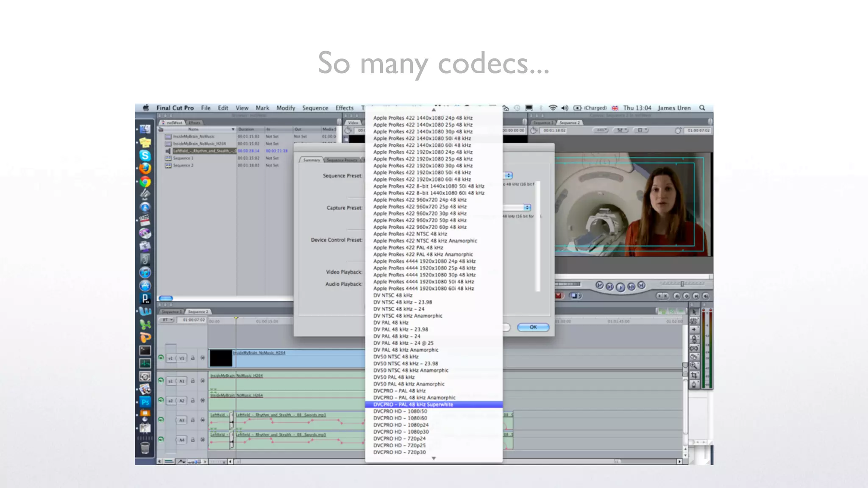The height and width of the screenshot is (488, 868).
Task: Select the Zoom tool in the tool palette
Action: tap(694, 366)
